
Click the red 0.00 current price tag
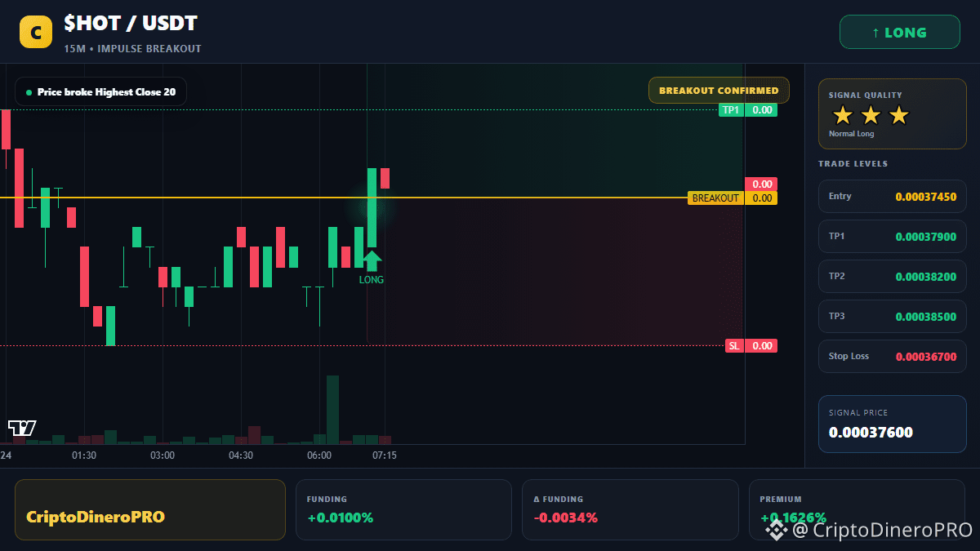761,184
